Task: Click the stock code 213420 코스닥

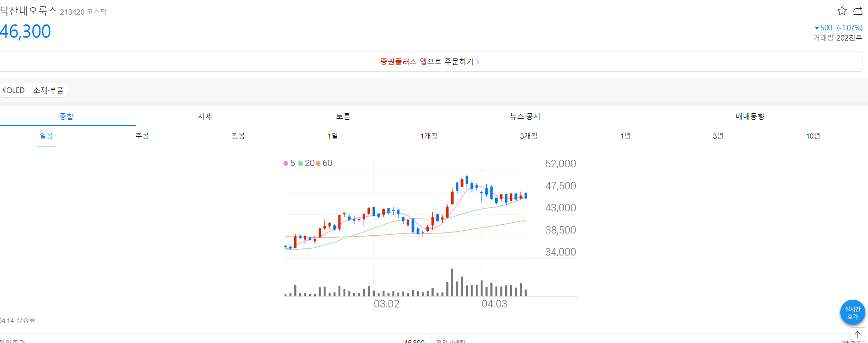Action: tap(83, 12)
